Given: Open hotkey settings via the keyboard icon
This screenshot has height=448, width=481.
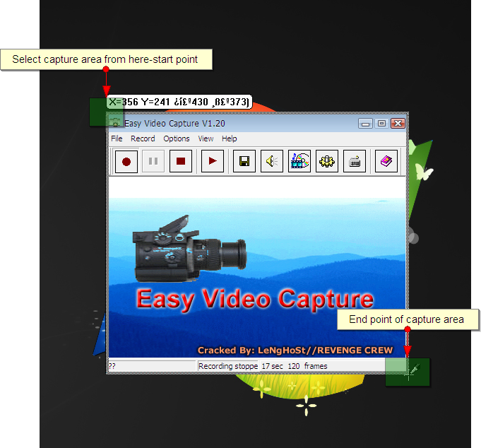Looking at the screenshot, I should 355,161.
